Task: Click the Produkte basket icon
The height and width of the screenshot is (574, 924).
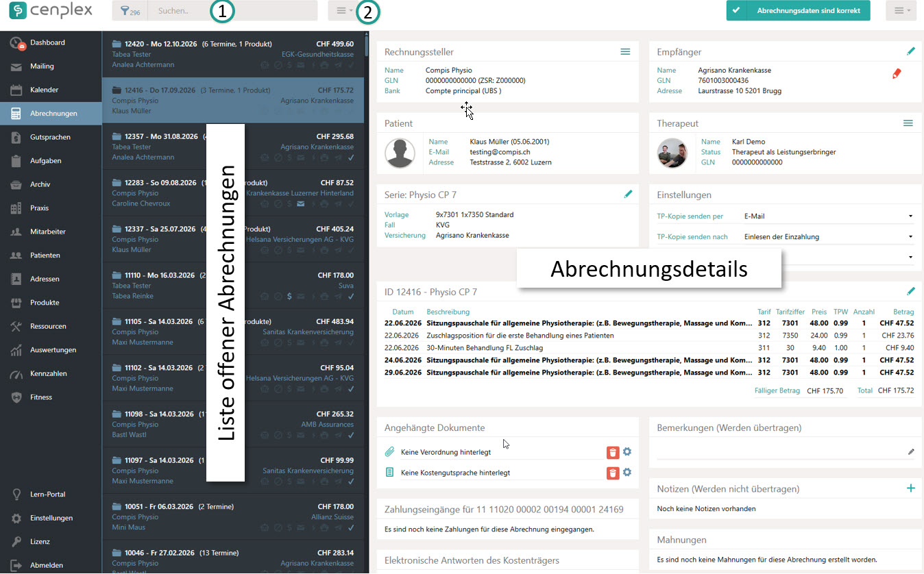Action: [x=16, y=303]
